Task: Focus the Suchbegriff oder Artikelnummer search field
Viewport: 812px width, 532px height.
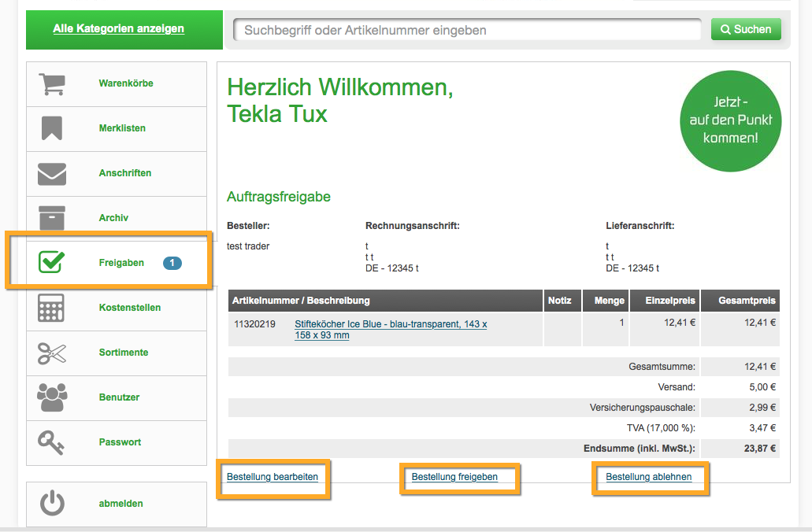Action: 466,31
